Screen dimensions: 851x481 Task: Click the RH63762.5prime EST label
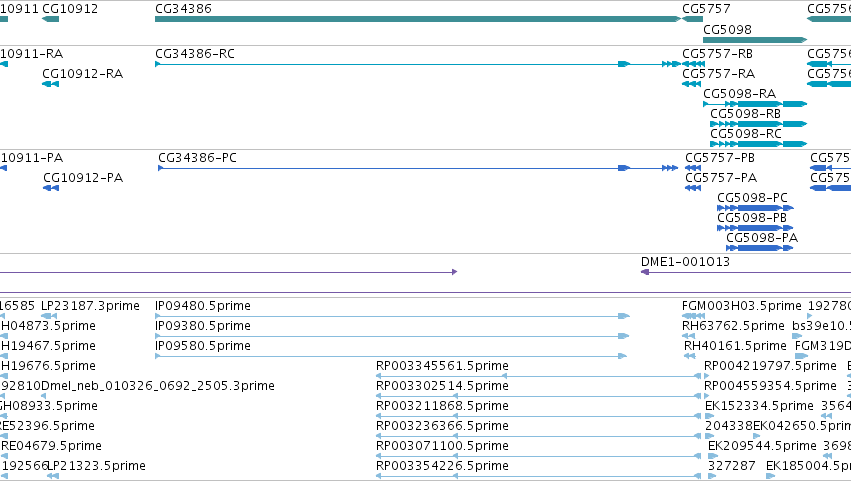point(733,326)
